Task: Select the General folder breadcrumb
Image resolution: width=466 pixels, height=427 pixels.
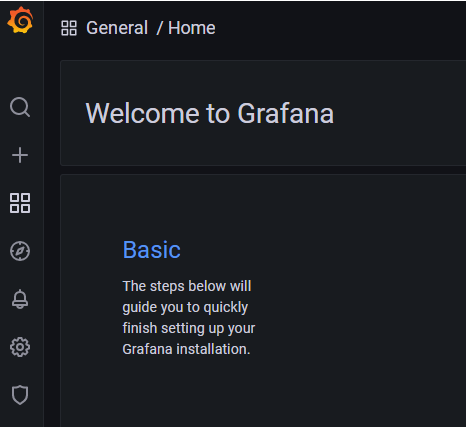Action: 117,28
